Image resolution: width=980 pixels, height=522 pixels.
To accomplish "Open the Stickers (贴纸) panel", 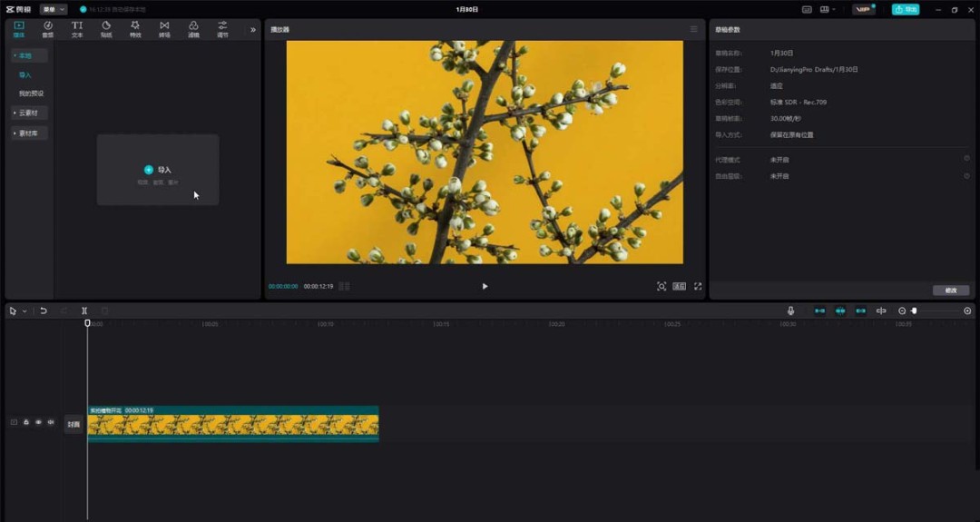I will (x=106, y=29).
